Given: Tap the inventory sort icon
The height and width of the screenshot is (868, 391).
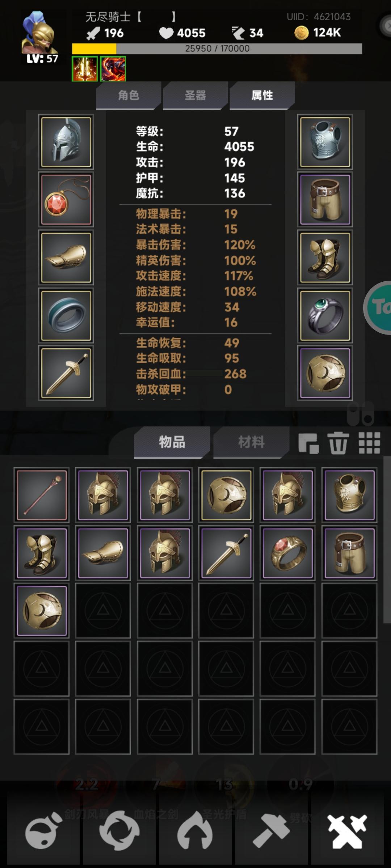Looking at the screenshot, I should [308, 443].
